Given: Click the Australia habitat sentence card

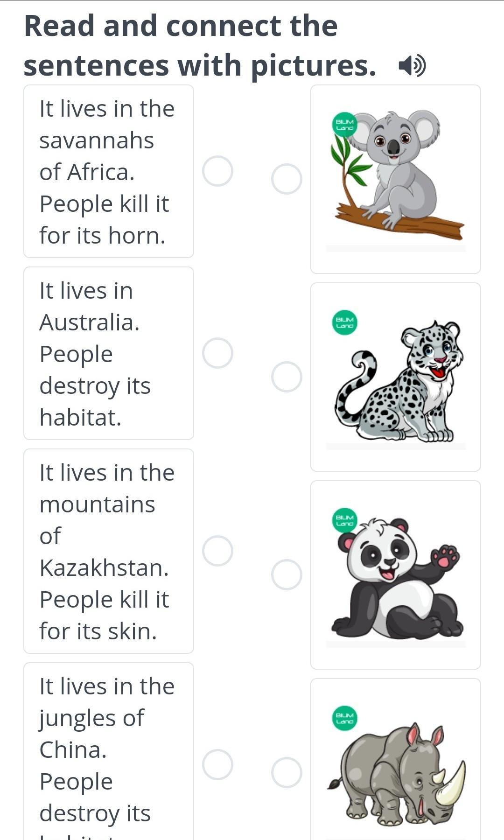Looking at the screenshot, I should (109, 353).
